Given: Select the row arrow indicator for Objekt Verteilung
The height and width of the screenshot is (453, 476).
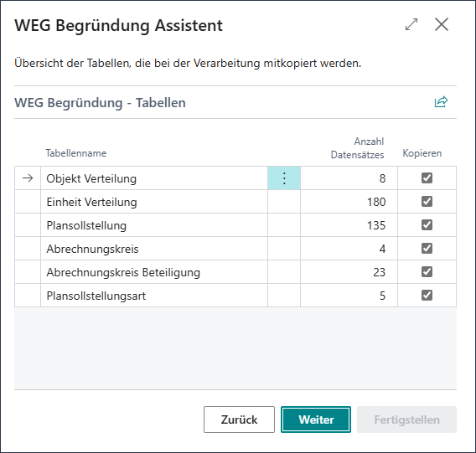Looking at the screenshot, I should tap(28, 178).
